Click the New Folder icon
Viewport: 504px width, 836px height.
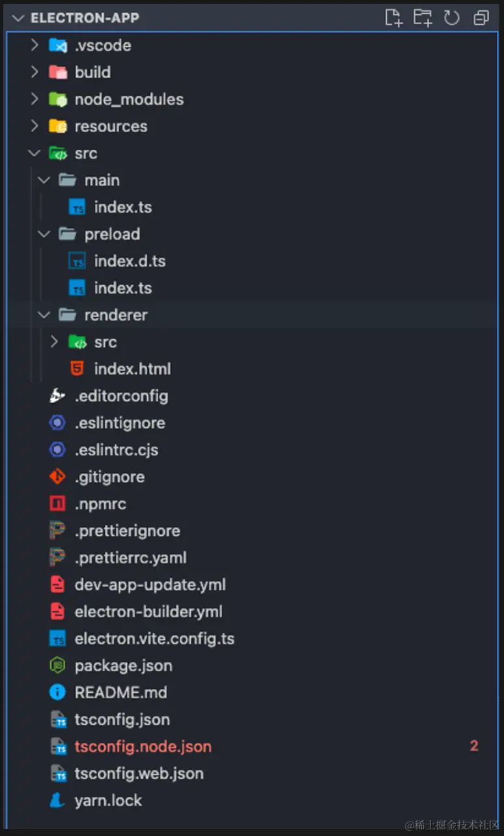(423, 18)
